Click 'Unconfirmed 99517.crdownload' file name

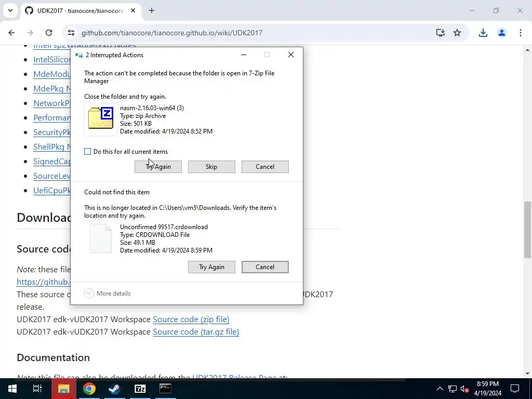pos(164,227)
